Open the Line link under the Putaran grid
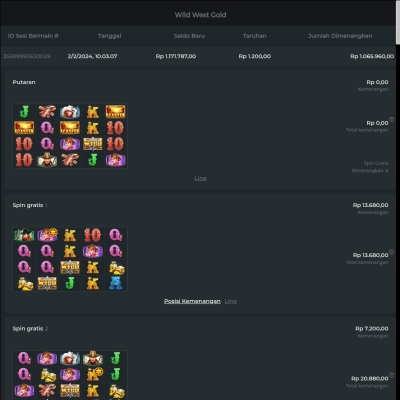Image resolution: width=400 pixels, height=400 pixels. (200, 178)
